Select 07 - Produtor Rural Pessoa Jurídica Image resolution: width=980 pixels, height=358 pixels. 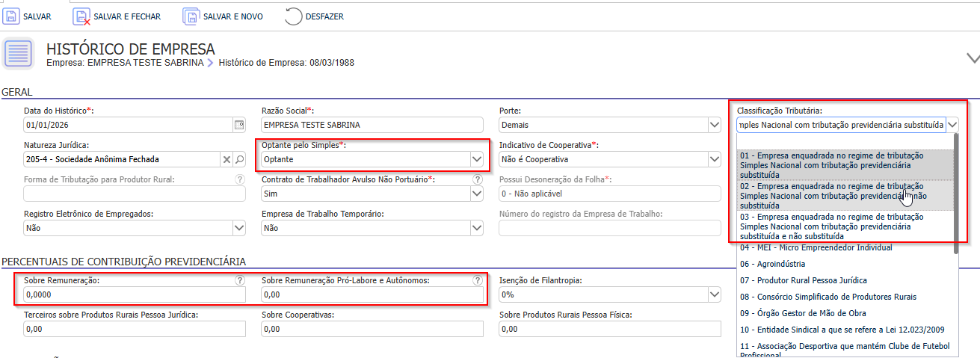[803, 280]
